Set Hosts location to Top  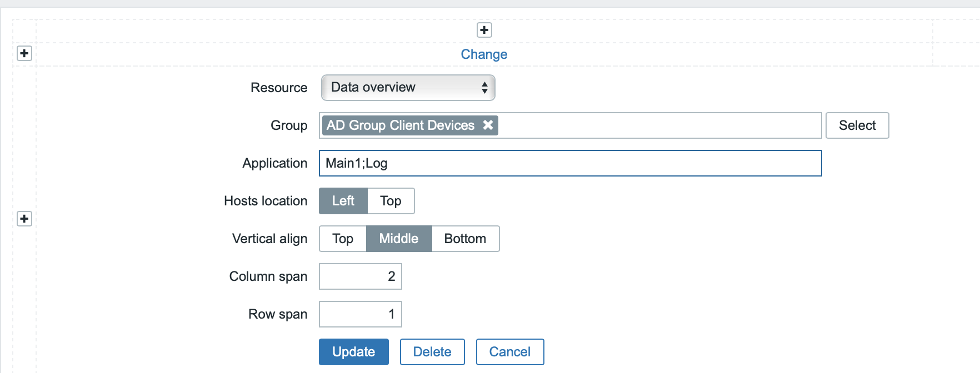click(x=391, y=201)
